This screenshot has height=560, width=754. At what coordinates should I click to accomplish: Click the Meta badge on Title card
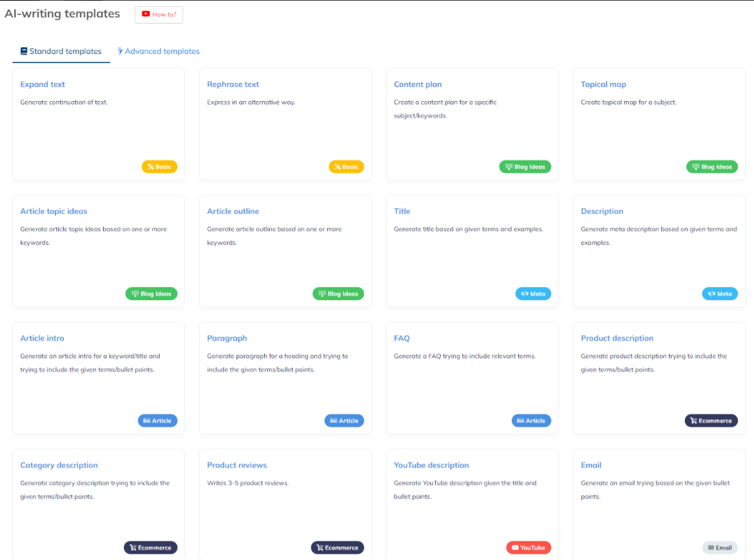[x=533, y=293]
